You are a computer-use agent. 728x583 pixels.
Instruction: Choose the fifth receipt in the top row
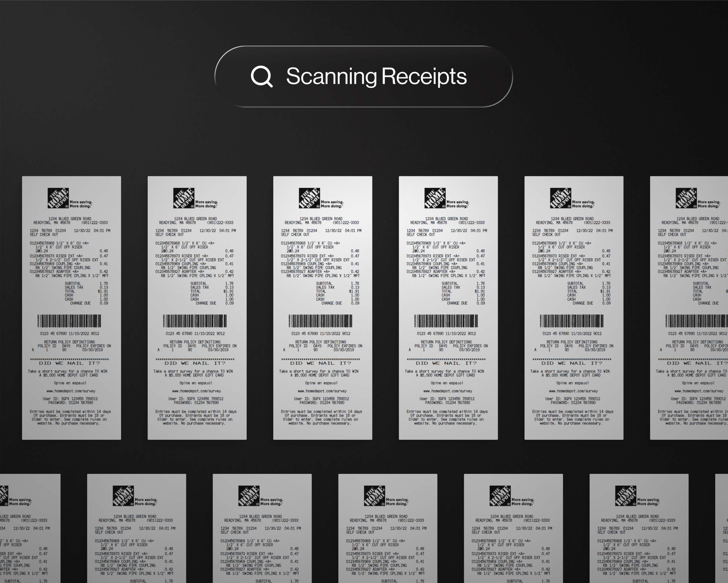coord(574,308)
